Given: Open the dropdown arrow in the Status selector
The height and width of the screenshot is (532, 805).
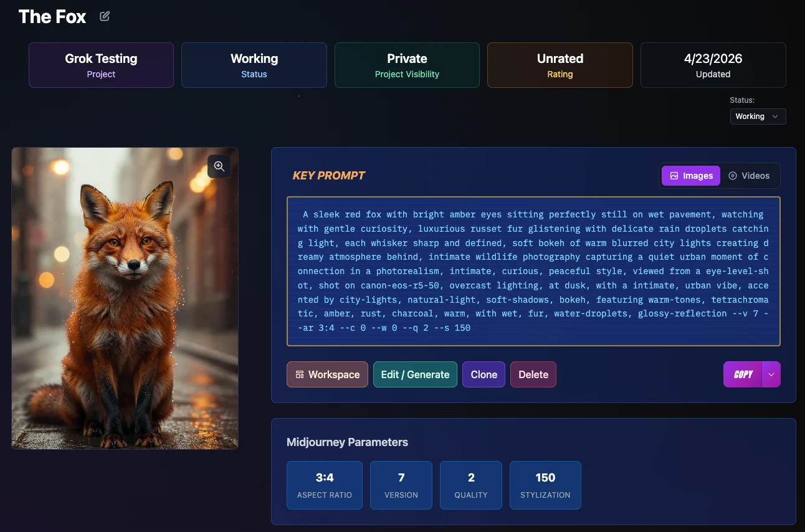Looking at the screenshot, I should coord(775,116).
